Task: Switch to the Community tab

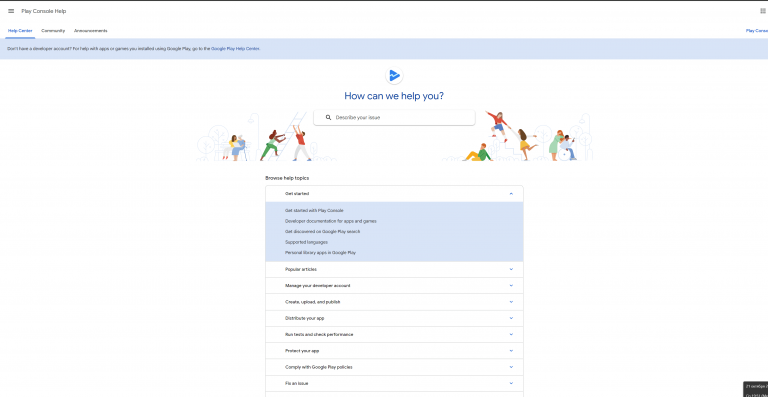Action: (53, 30)
